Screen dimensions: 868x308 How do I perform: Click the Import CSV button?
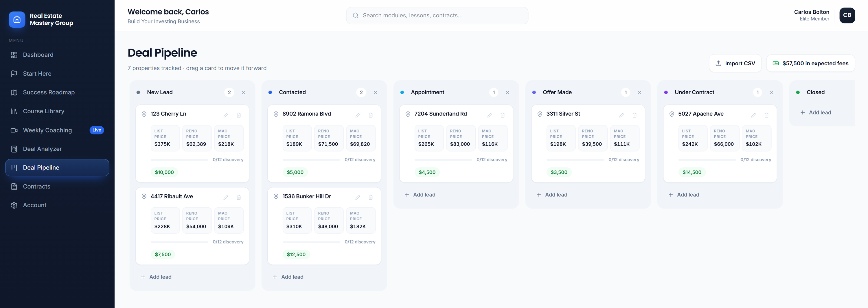(735, 63)
